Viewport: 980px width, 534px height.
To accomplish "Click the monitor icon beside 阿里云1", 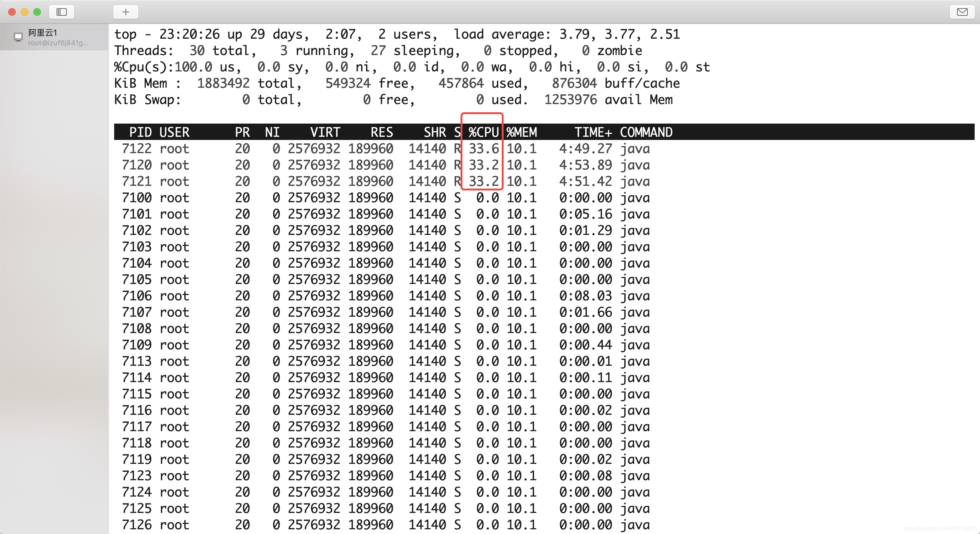I will tap(18, 37).
